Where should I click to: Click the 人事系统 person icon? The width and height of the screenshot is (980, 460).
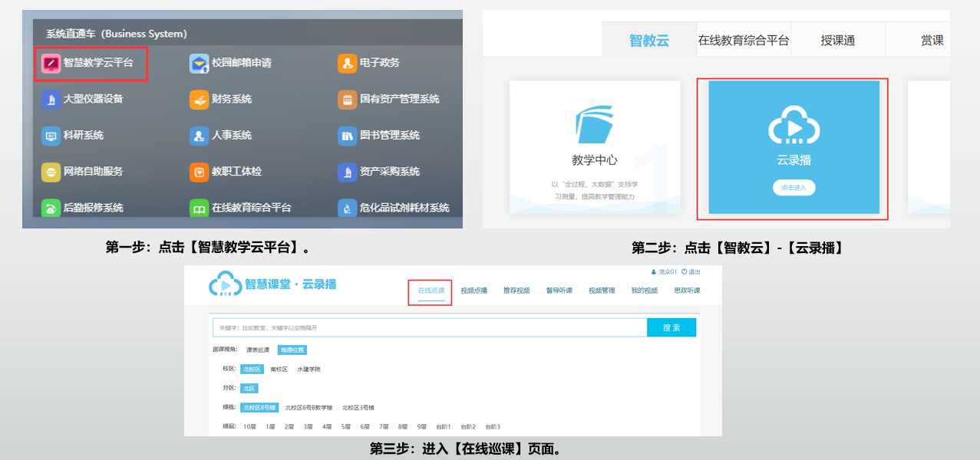pyautogui.click(x=200, y=136)
